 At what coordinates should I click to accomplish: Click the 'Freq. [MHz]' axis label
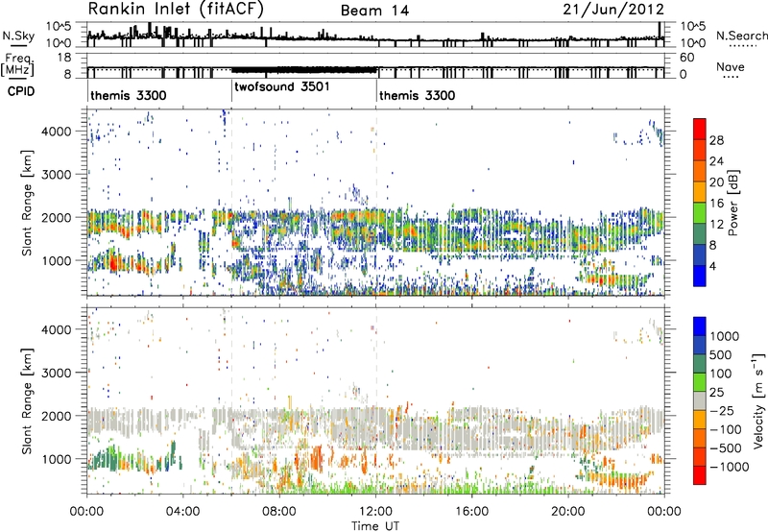pyautogui.click(x=18, y=64)
